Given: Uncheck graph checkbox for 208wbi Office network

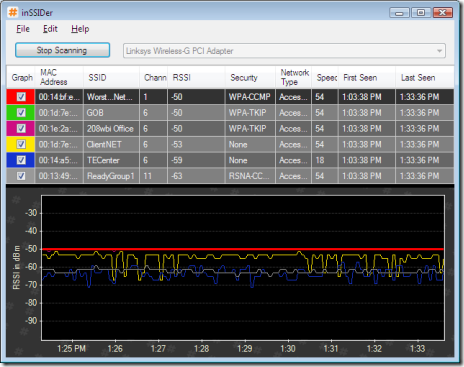Looking at the screenshot, I should pyautogui.click(x=21, y=128).
